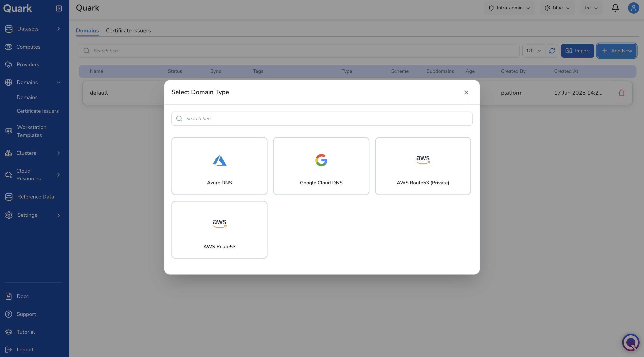Expand the Clusters menu chevron
Viewport: 644px width, 357px height.
58,153
